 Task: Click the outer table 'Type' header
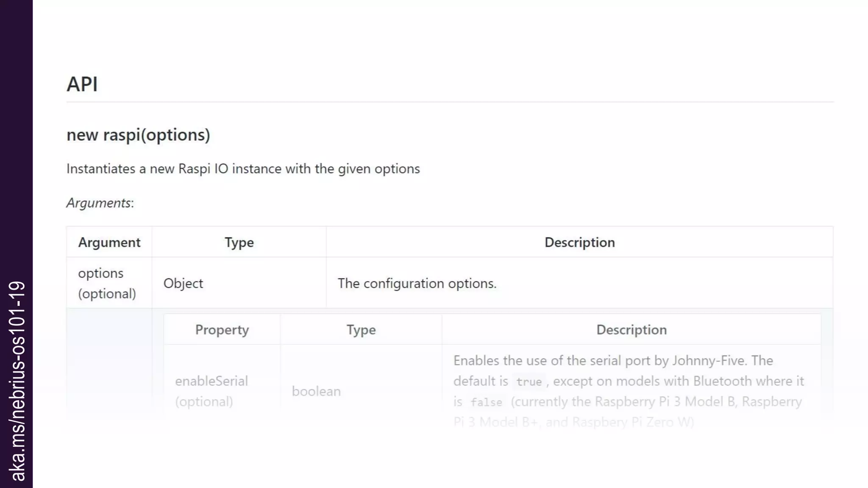click(x=239, y=242)
